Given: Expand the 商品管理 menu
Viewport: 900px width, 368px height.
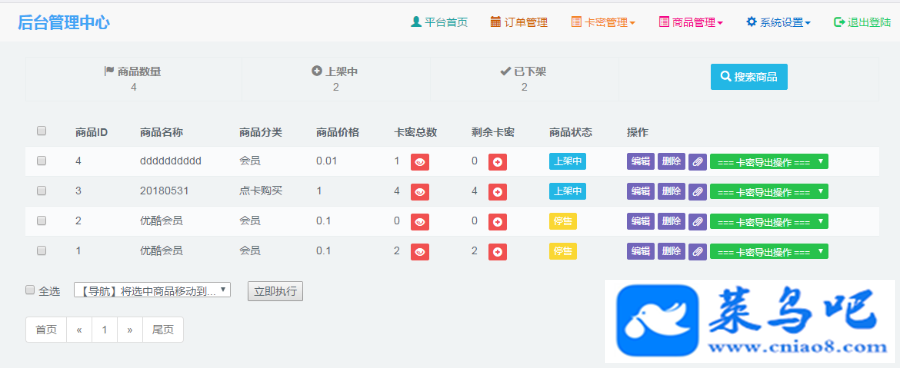Looking at the screenshot, I should [690, 22].
